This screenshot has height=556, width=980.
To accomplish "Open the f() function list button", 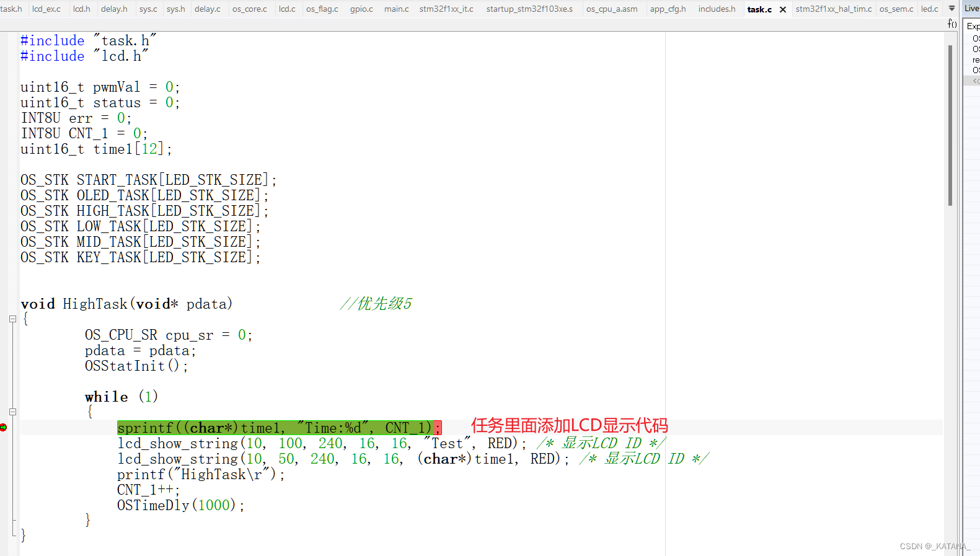I will pos(952,24).
